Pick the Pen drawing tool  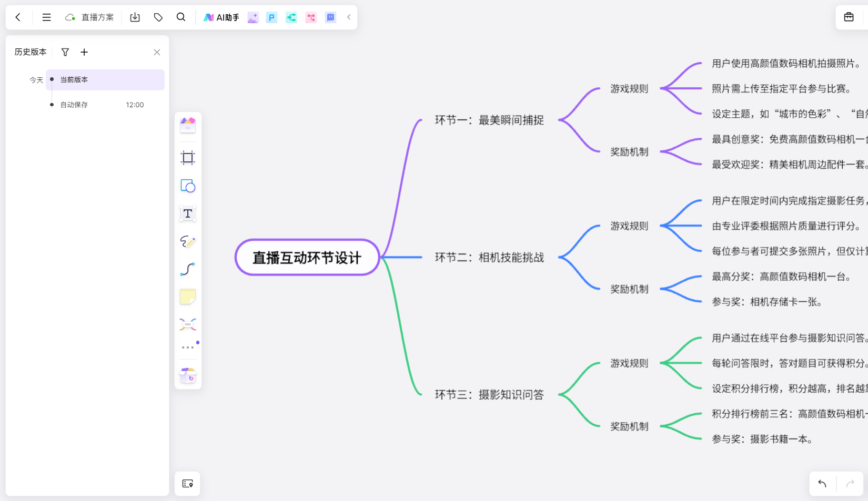(188, 241)
